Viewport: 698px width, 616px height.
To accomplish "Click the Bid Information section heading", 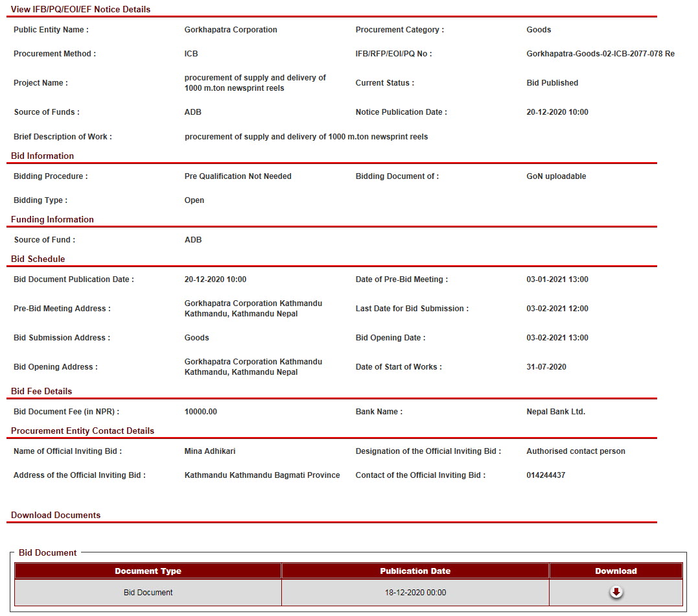I will 42,156.
